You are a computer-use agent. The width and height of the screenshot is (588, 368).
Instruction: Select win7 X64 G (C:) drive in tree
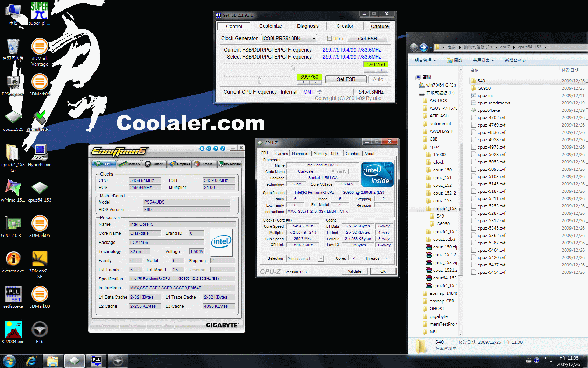[x=441, y=85]
